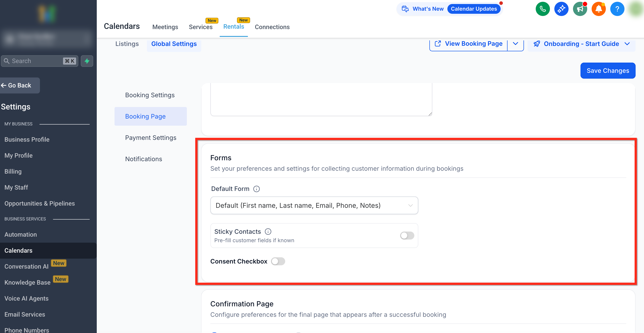The image size is (644, 333).
Task: Click the Calendar Updates badge
Action: click(474, 9)
